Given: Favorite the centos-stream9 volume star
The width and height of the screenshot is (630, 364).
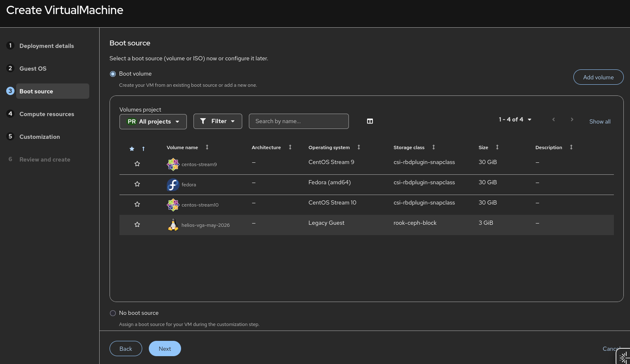Looking at the screenshot, I should click(x=137, y=164).
